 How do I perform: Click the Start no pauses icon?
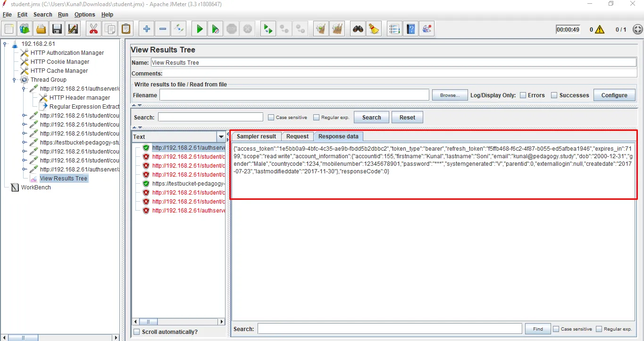[216, 29]
